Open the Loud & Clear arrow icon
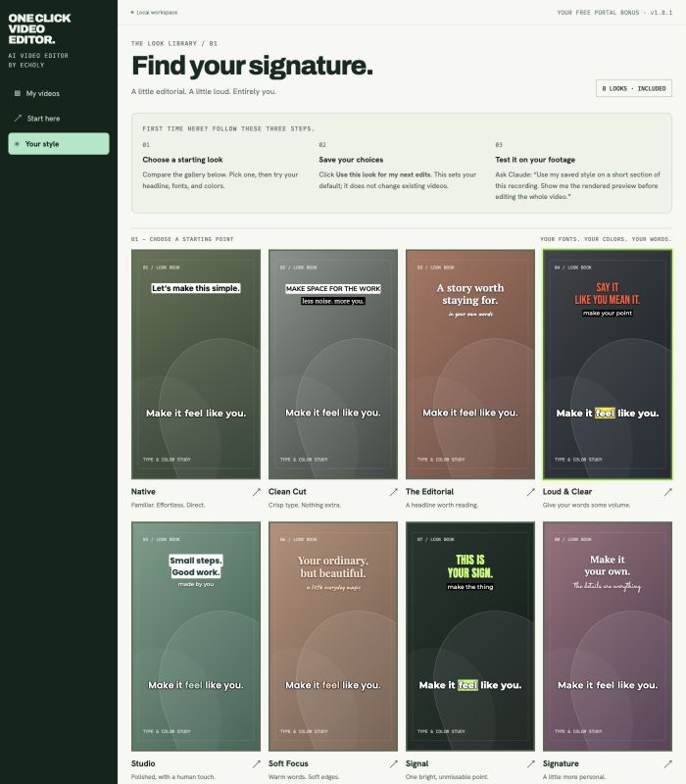Viewport: 686px width, 784px height. pos(668,492)
